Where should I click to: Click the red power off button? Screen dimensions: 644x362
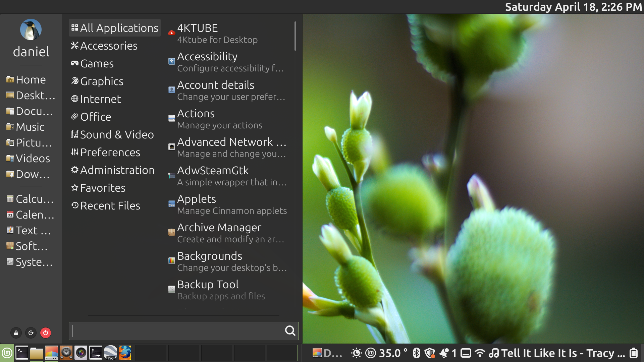(46, 333)
